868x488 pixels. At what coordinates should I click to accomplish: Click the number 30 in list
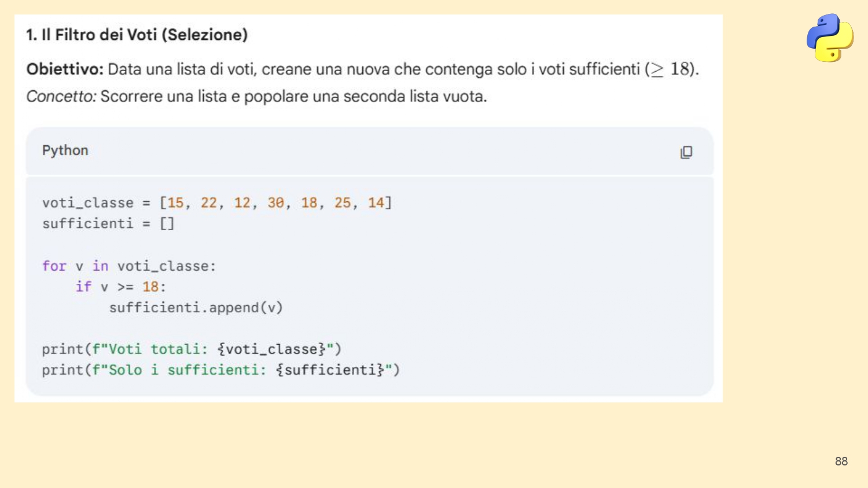pos(275,203)
